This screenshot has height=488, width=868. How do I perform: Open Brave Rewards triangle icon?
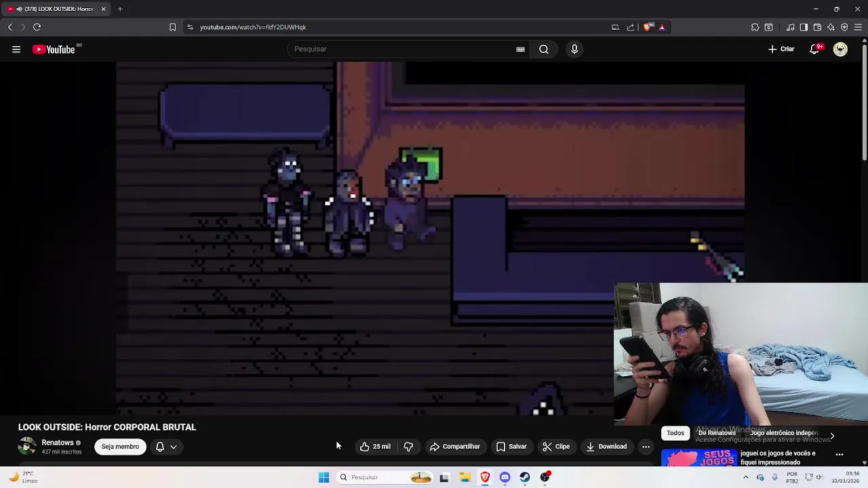point(662,27)
